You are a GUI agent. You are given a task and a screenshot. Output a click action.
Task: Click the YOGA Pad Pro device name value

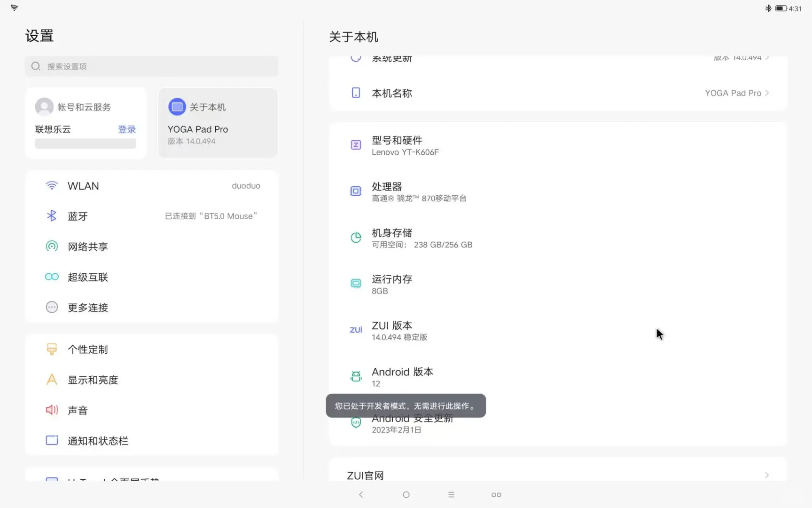pos(733,93)
